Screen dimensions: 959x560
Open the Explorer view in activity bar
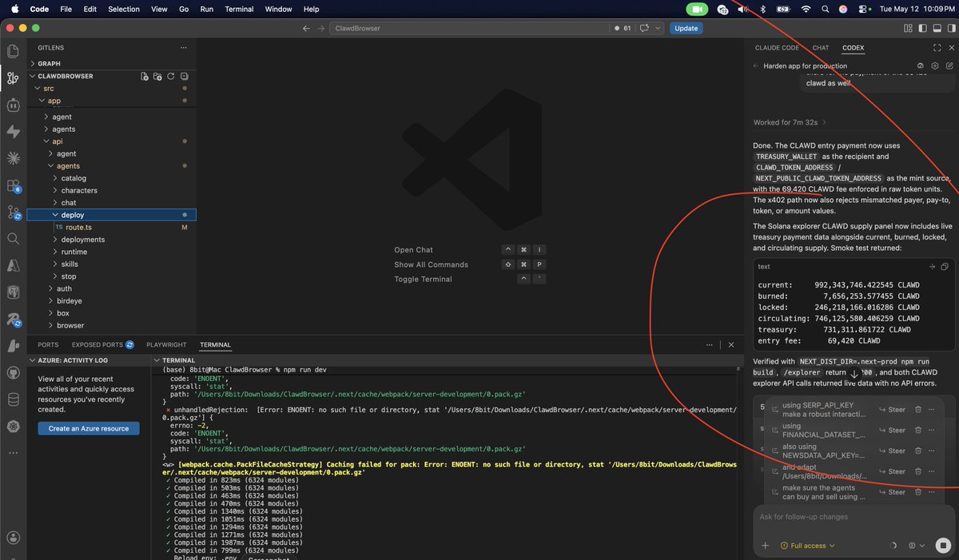point(13,50)
